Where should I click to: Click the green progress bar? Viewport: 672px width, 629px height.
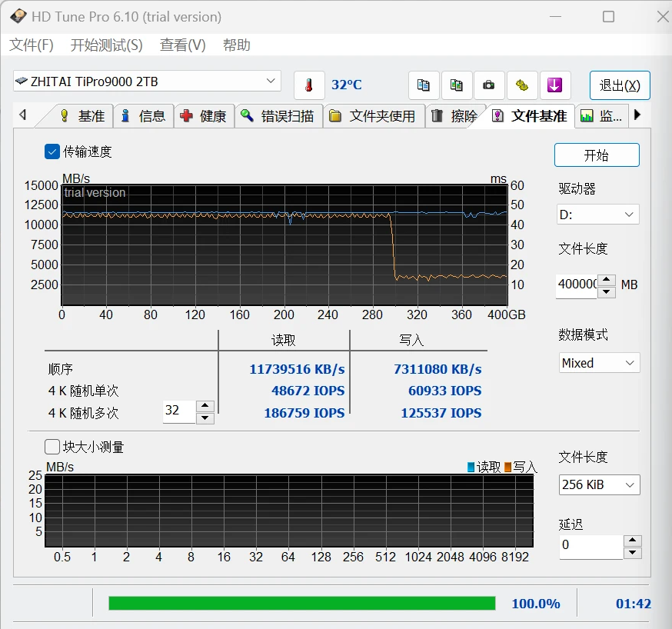coord(301,603)
